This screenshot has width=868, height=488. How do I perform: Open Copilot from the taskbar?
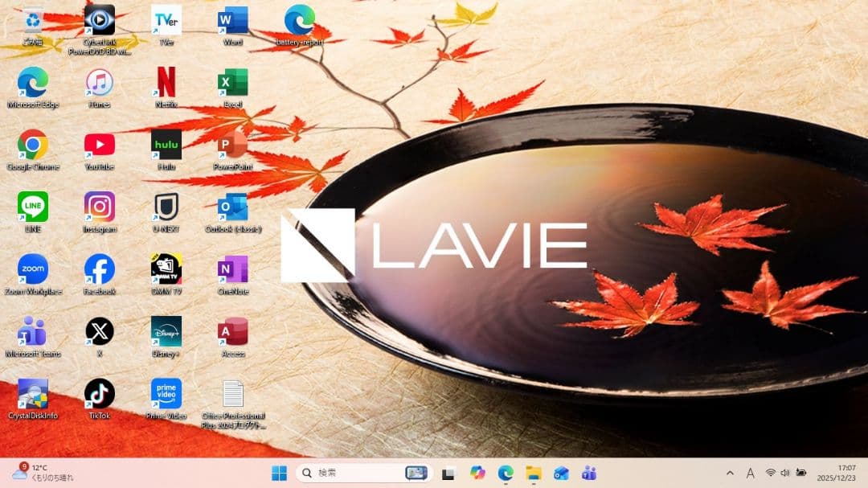click(477, 473)
